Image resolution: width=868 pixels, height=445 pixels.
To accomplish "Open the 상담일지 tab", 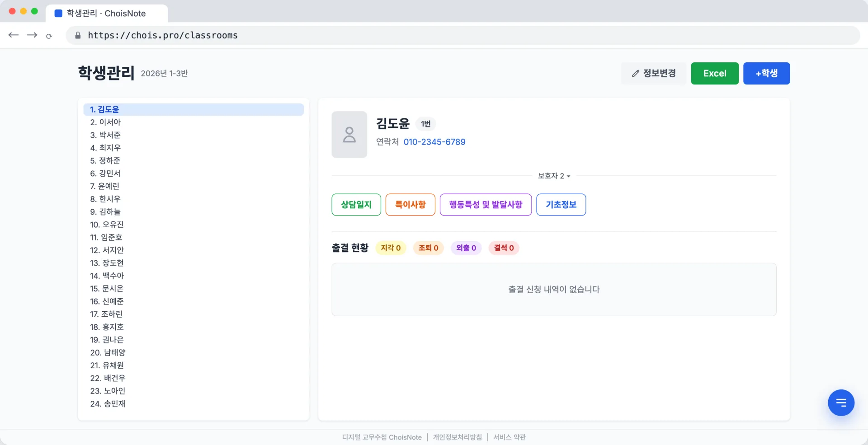I will [x=356, y=205].
